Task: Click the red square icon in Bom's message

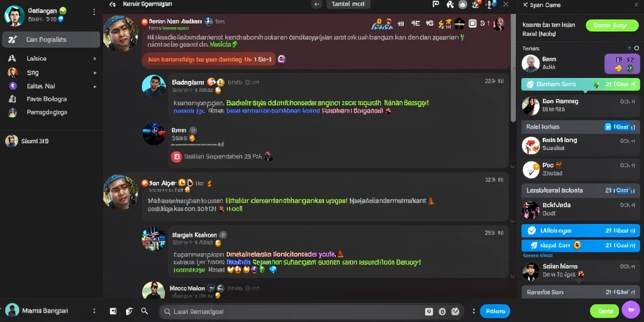Action: click(x=176, y=157)
